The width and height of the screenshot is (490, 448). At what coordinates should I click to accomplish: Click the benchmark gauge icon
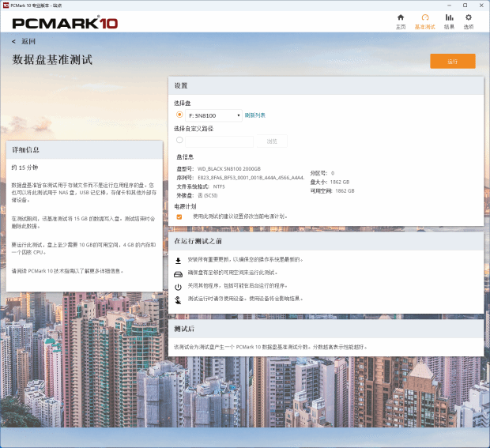click(425, 17)
